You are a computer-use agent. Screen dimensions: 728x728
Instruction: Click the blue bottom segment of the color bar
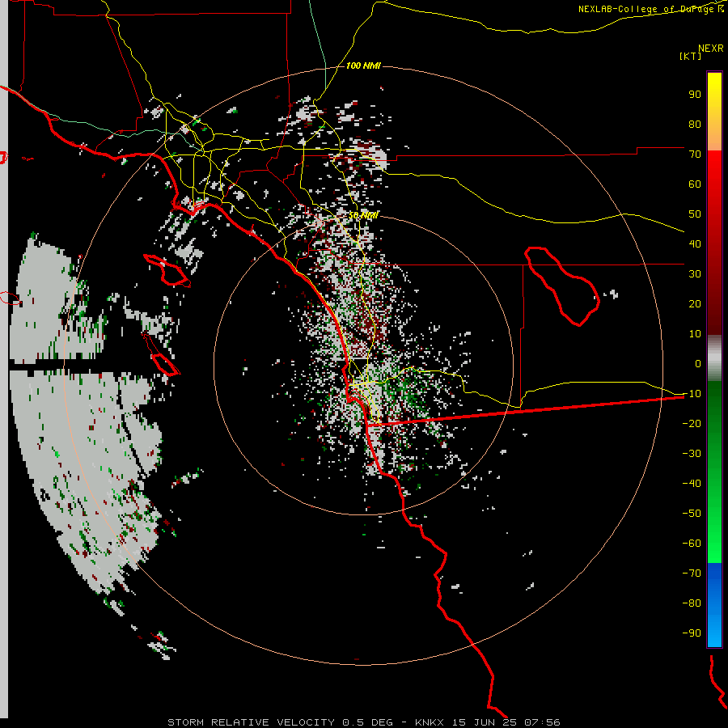(x=714, y=605)
